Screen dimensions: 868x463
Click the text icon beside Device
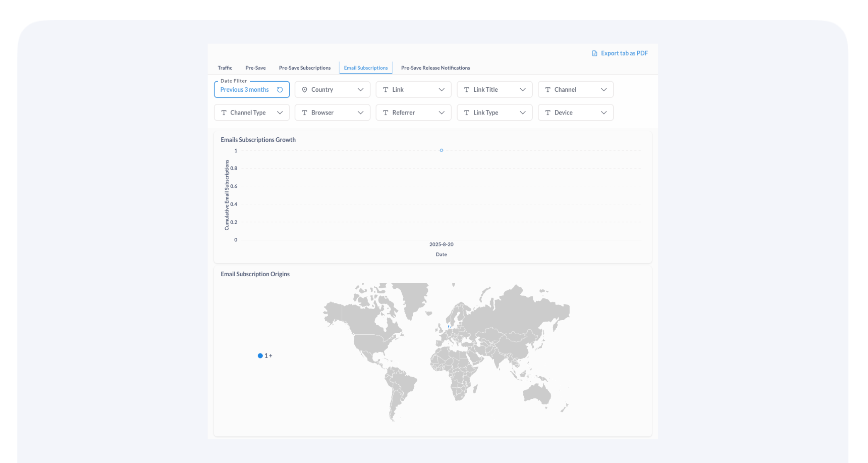(x=548, y=112)
